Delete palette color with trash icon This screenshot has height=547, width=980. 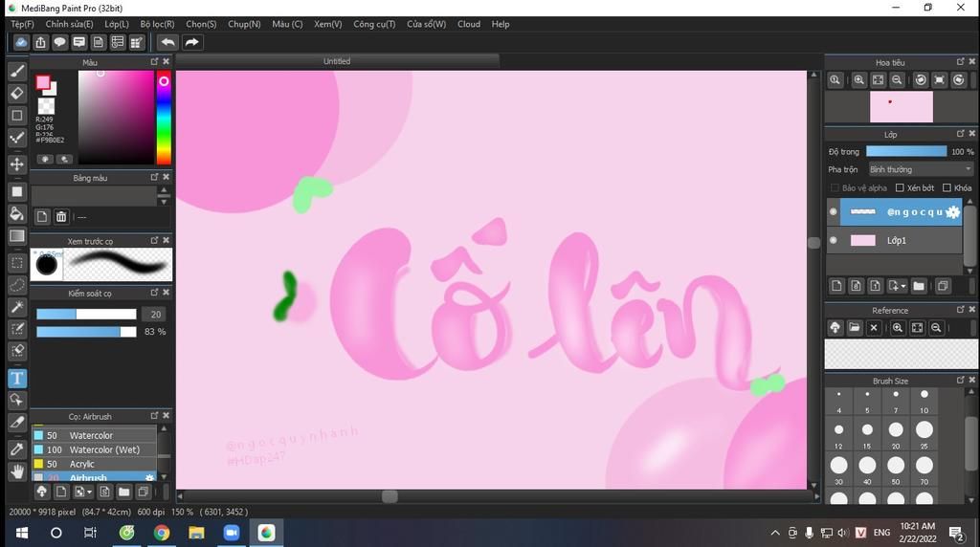60,217
